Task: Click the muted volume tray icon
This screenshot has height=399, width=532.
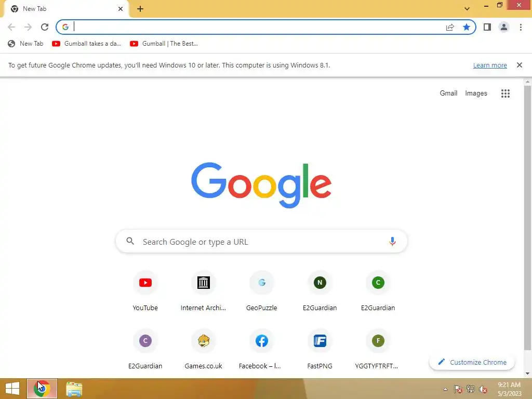Action: coord(483,389)
